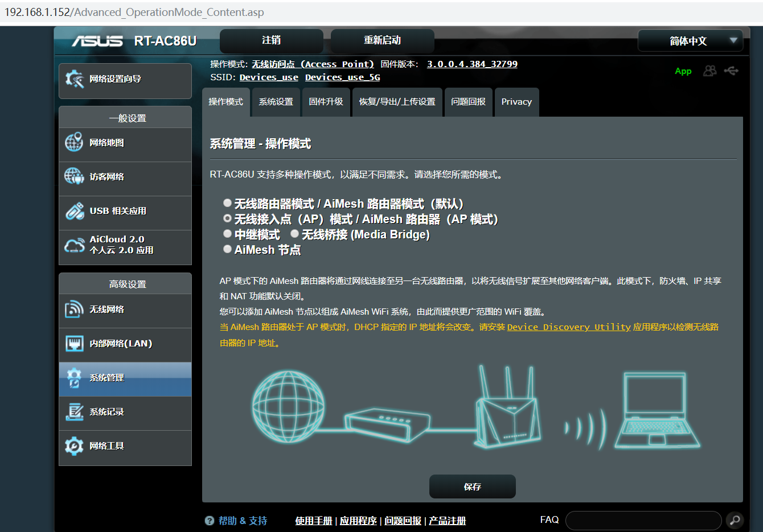This screenshot has height=532, width=763.
Task: Click the 网络工具 tools icon
Action: (x=74, y=446)
